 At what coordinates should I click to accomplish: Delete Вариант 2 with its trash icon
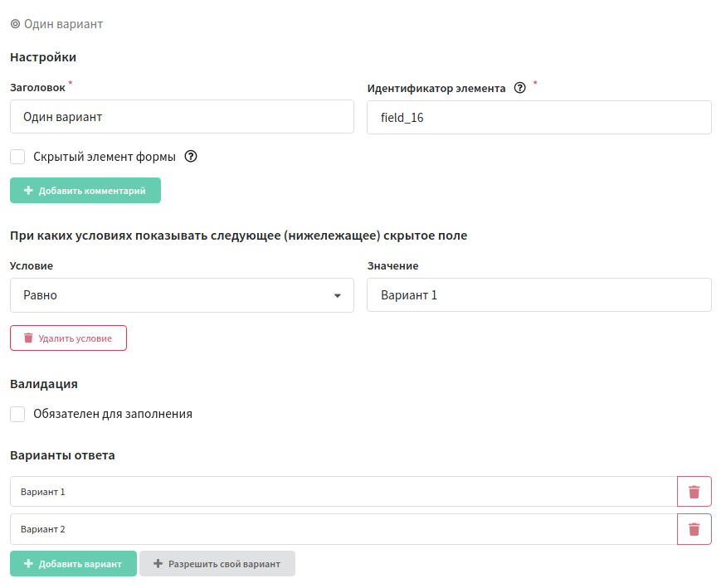(694, 529)
